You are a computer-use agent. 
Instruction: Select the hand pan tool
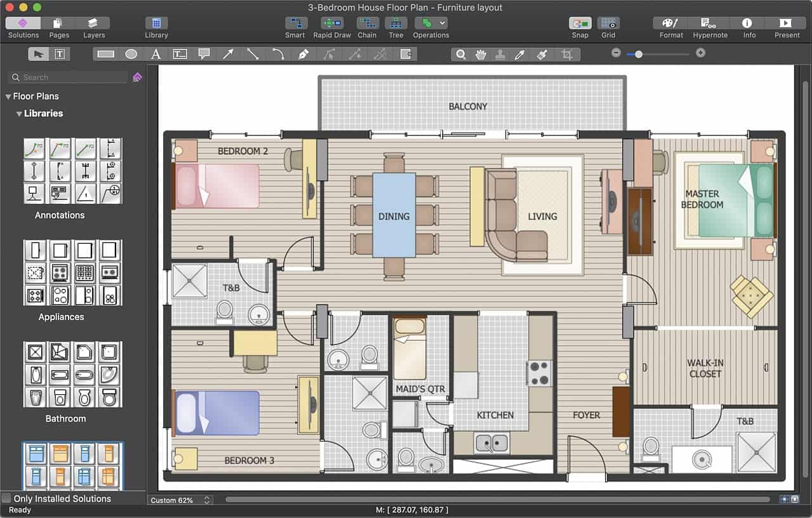(x=481, y=55)
